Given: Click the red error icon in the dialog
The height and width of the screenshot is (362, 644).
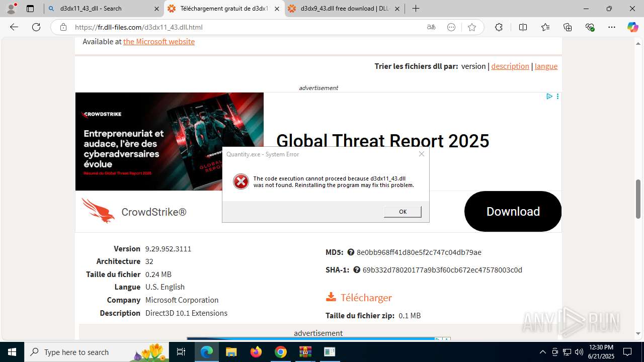Looking at the screenshot, I should pos(241,182).
